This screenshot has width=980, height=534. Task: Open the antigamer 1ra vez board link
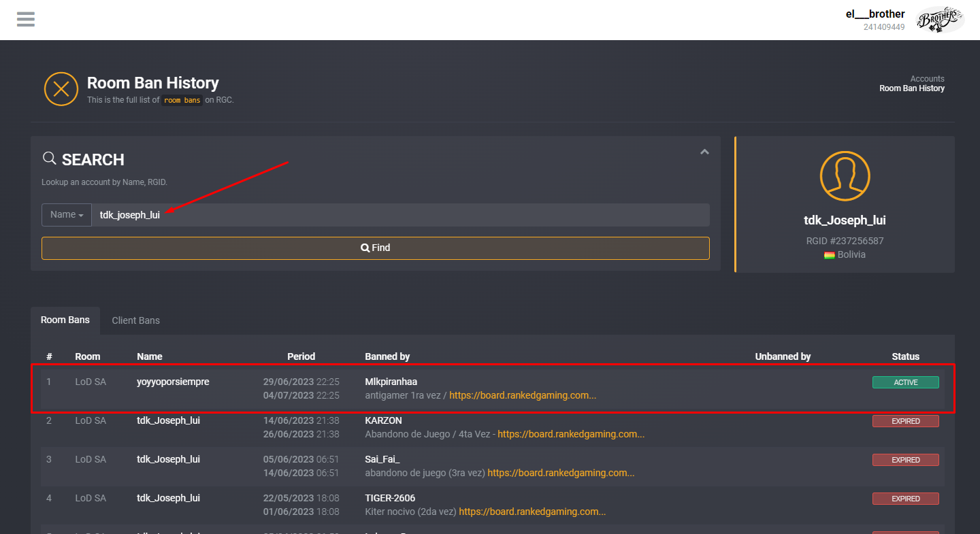523,395
